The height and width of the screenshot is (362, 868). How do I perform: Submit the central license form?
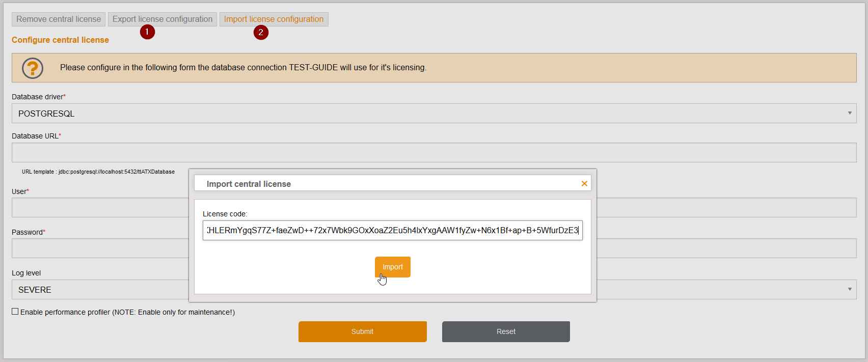pos(362,331)
